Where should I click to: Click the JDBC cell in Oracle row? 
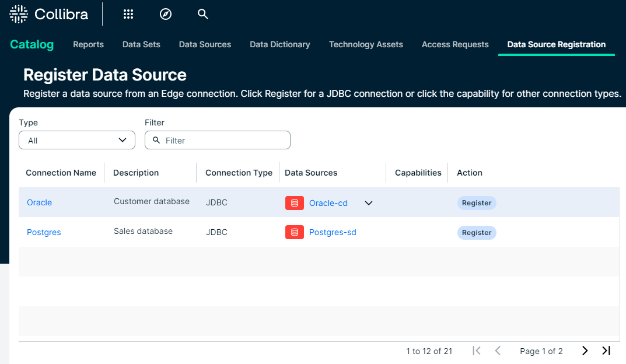coord(217,203)
